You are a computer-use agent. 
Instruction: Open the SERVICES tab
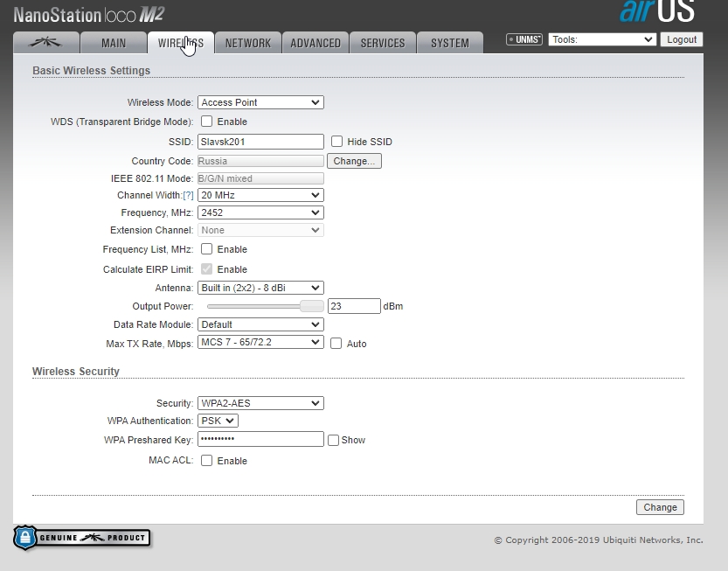point(383,43)
